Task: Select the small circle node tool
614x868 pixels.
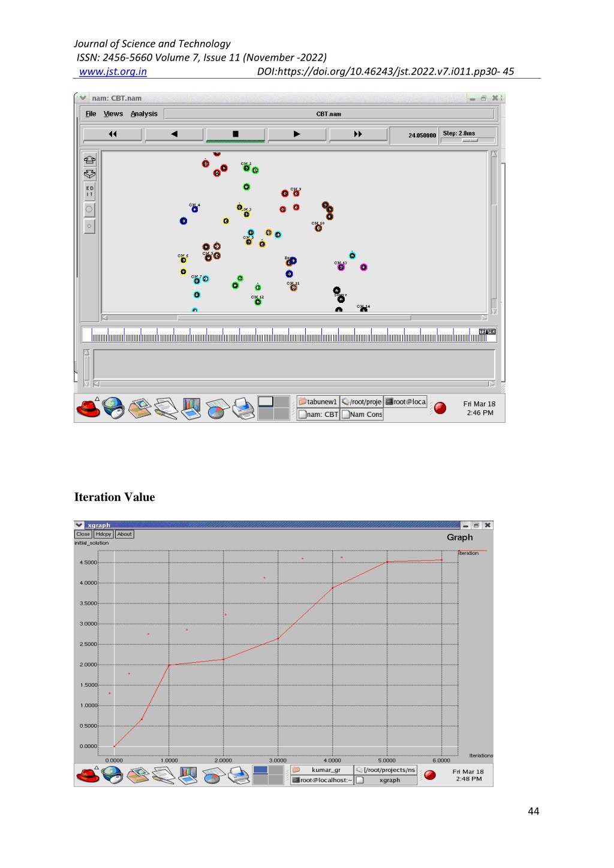Action: 89,226
